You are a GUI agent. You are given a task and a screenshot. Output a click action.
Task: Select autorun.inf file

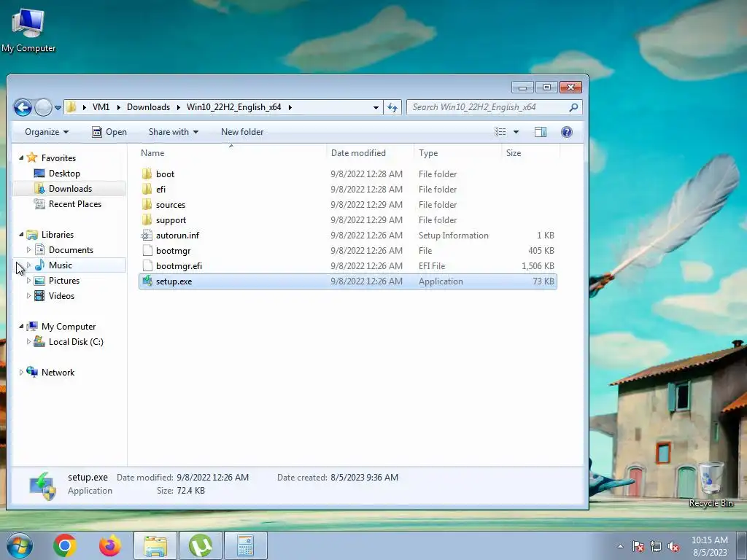[348, 236]
